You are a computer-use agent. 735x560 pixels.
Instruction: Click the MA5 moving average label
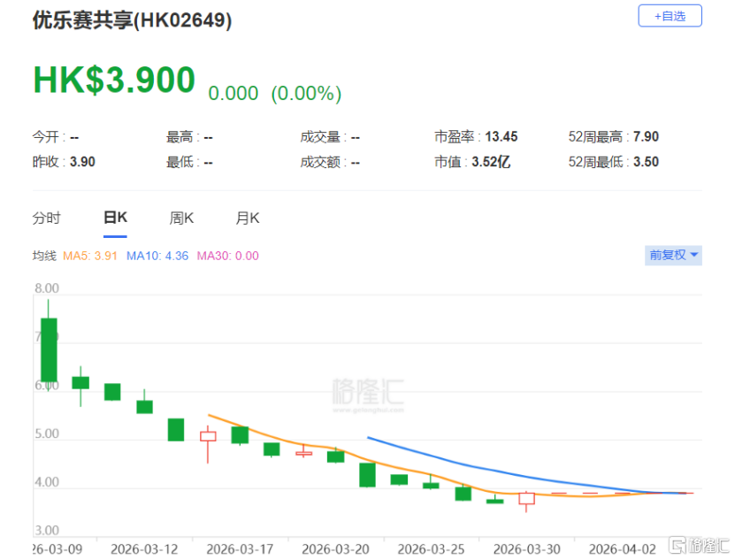tap(90, 256)
